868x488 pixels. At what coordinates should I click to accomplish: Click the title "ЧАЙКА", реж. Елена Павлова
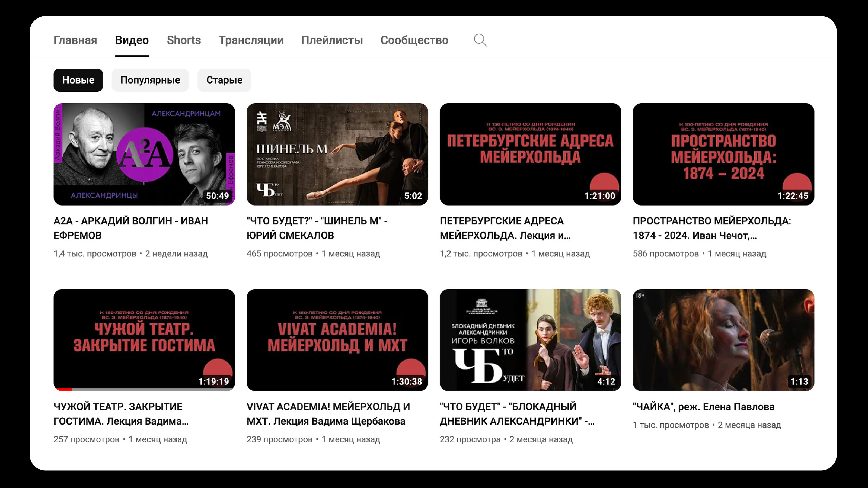pyautogui.click(x=704, y=407)
